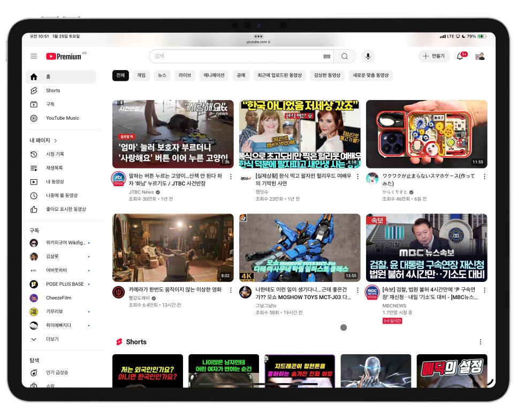Screen dimensions: 517x420
Task: Open Liked videos (좋아요 표시한 동영상)
Action: (60, 209)
